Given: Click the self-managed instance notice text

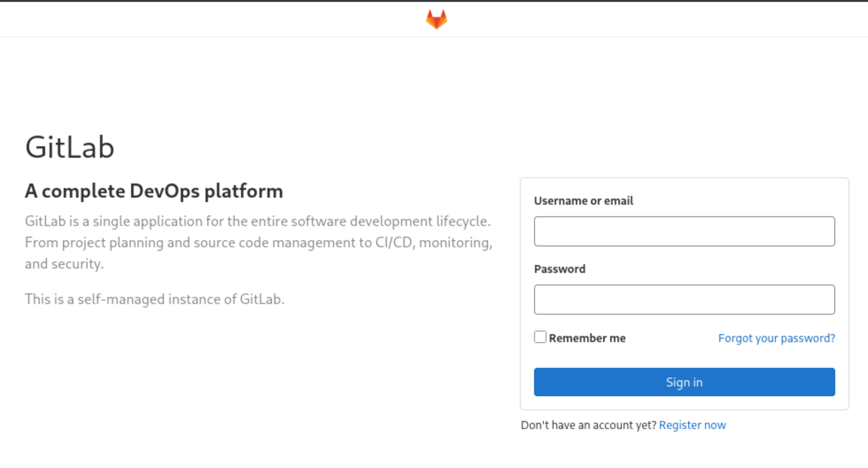Looking at the screenshot, I should click(x=155, y=299).
